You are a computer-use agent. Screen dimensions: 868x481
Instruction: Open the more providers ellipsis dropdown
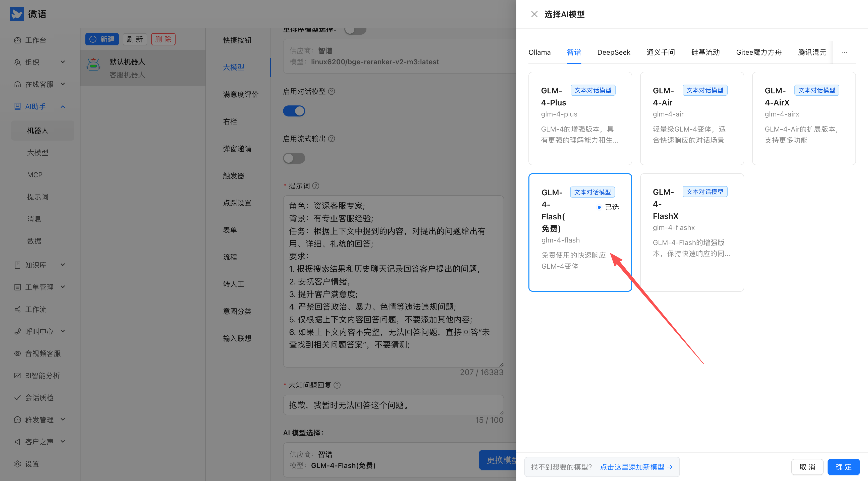[844, 52]
